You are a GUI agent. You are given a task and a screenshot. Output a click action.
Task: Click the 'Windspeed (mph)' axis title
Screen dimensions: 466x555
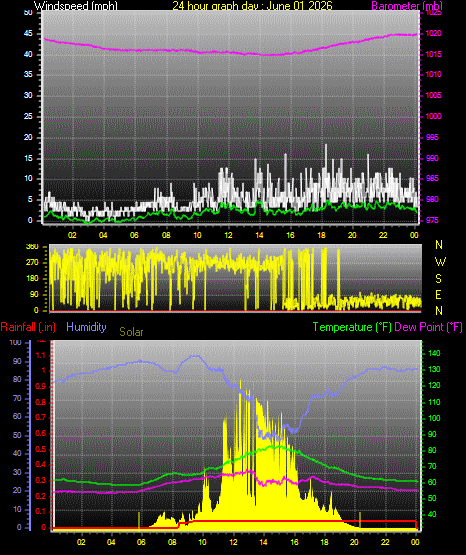click(x=76, y=5)
